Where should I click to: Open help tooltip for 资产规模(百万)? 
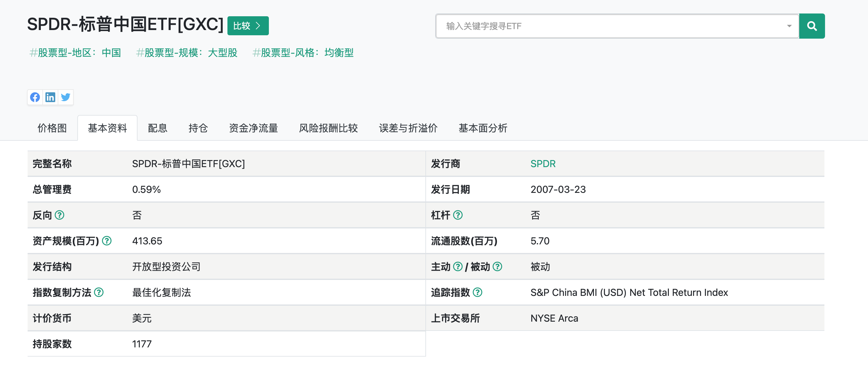pyautogui.click(x=107, y=241)
